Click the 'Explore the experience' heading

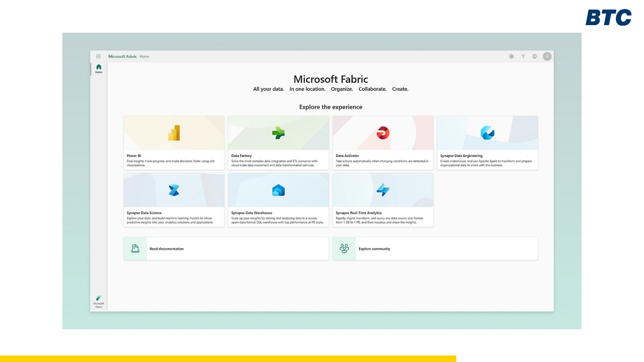coord(331,107)
